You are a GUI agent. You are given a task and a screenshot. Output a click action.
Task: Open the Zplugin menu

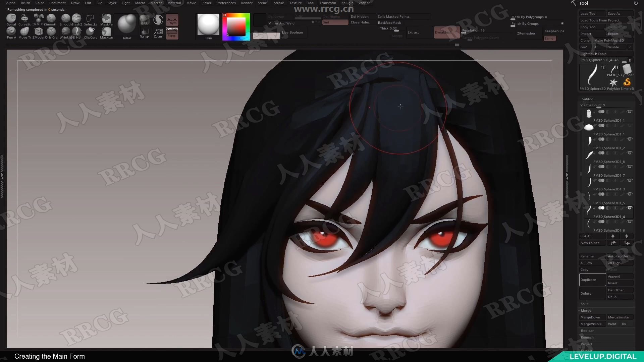tap(348, 3)
